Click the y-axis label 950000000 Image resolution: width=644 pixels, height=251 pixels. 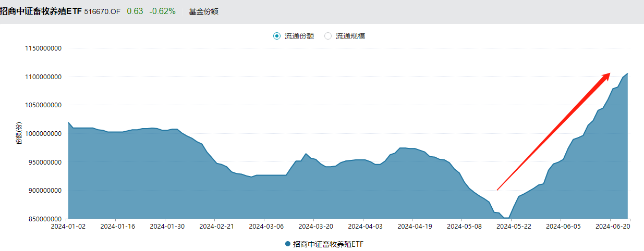[x=46, y=162]
